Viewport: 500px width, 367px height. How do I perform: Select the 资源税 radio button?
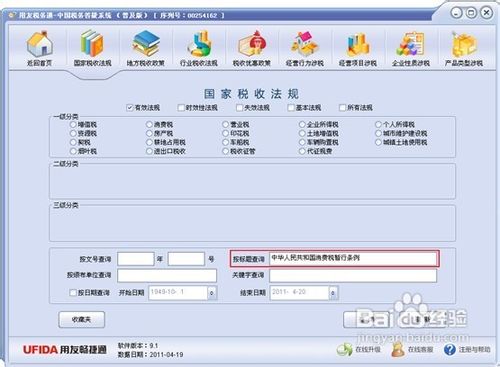click(73, 133)
